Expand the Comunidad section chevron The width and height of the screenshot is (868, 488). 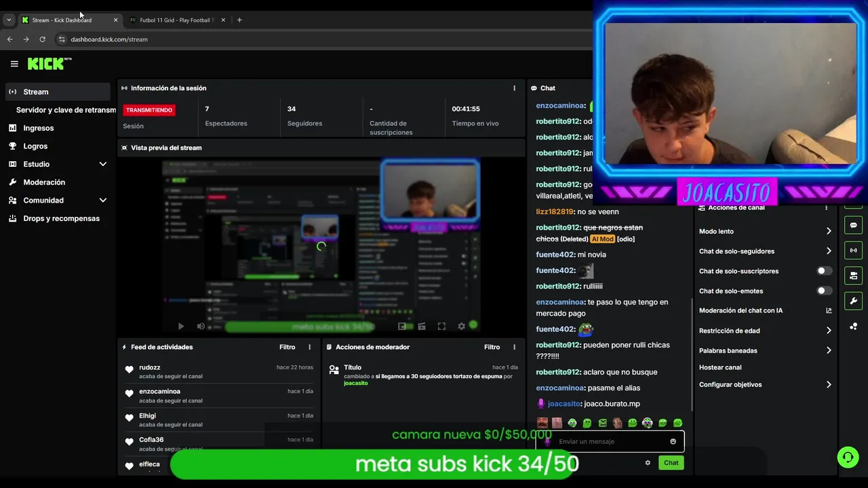[103, 200]
